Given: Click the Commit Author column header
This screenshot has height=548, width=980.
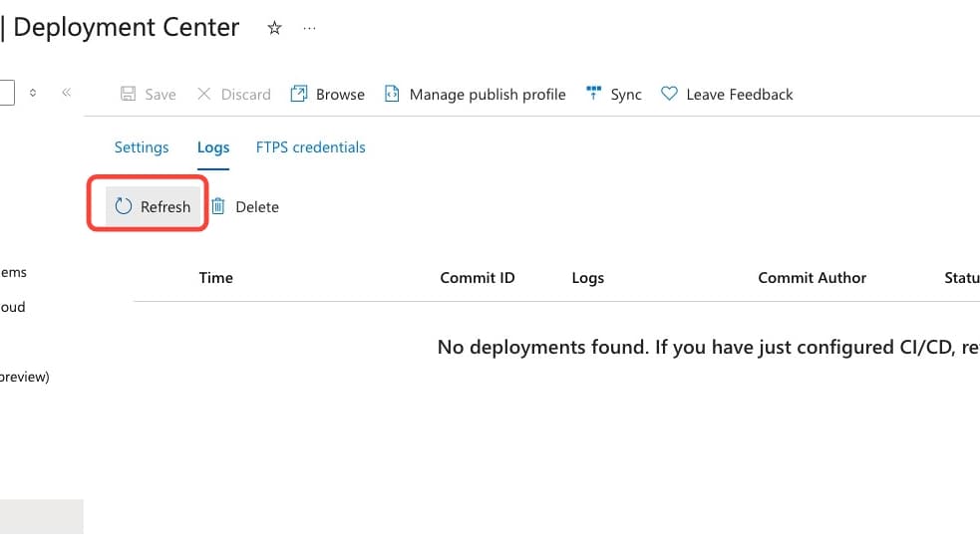Looking at the screenshot, I should (x=812, y=277).
